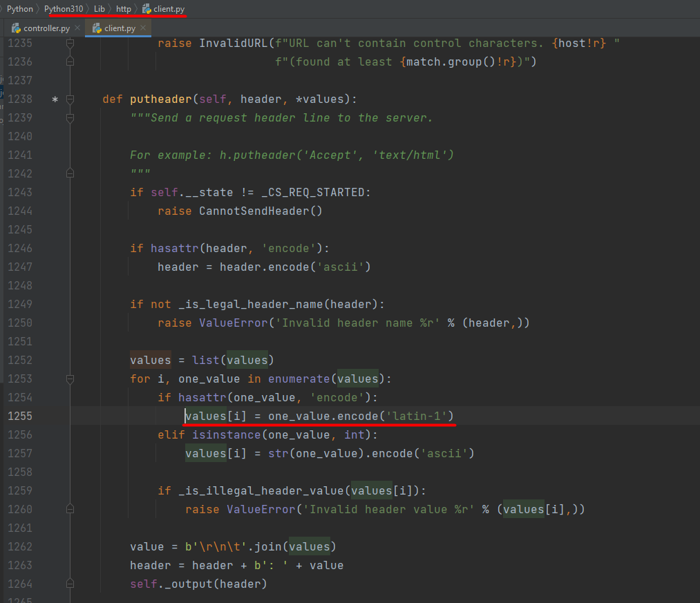Close the client.py tab
Viewport: 700px width, 603px height.
coord(143,28)
